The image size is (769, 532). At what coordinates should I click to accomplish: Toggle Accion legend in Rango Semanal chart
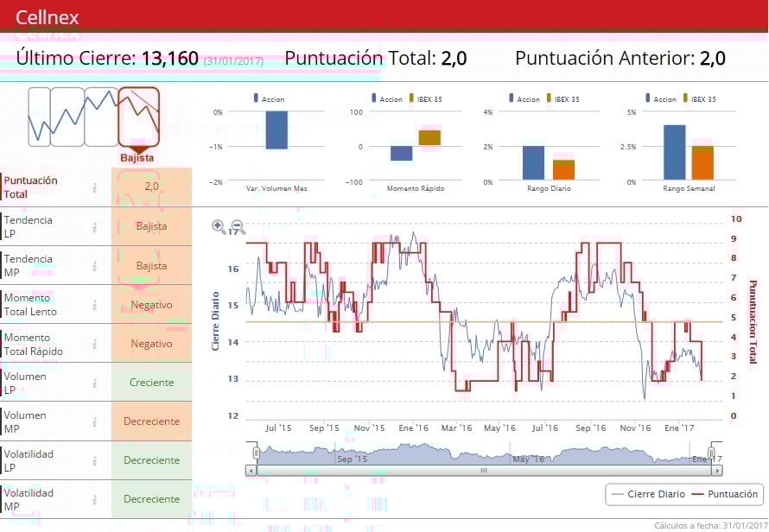pyautogui.click(x=661, y=98)
